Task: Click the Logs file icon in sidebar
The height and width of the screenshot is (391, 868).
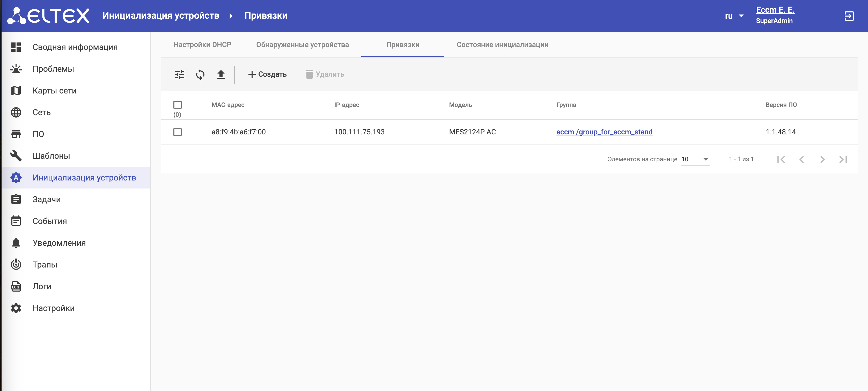Action: 16,286
